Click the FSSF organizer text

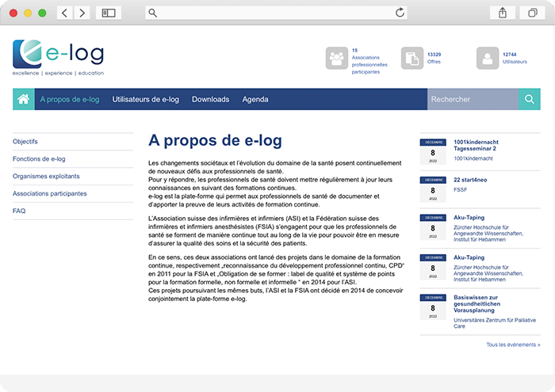[x=461, y=190]
